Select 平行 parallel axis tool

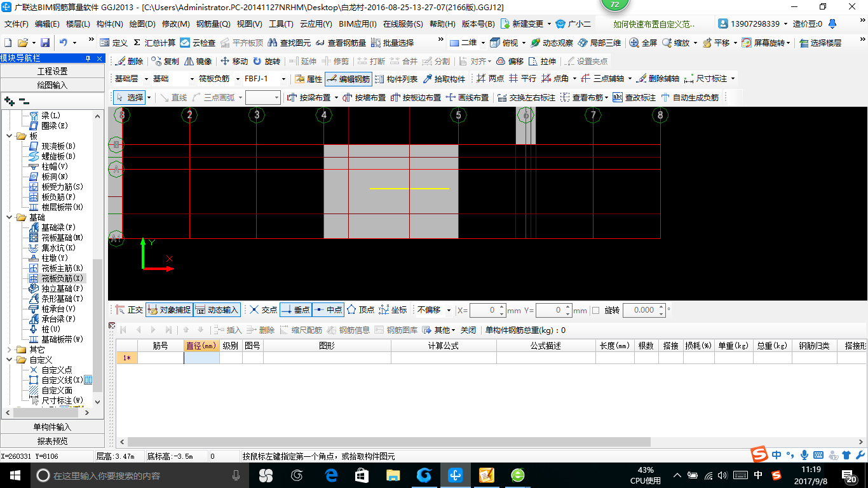pos(522,79)
